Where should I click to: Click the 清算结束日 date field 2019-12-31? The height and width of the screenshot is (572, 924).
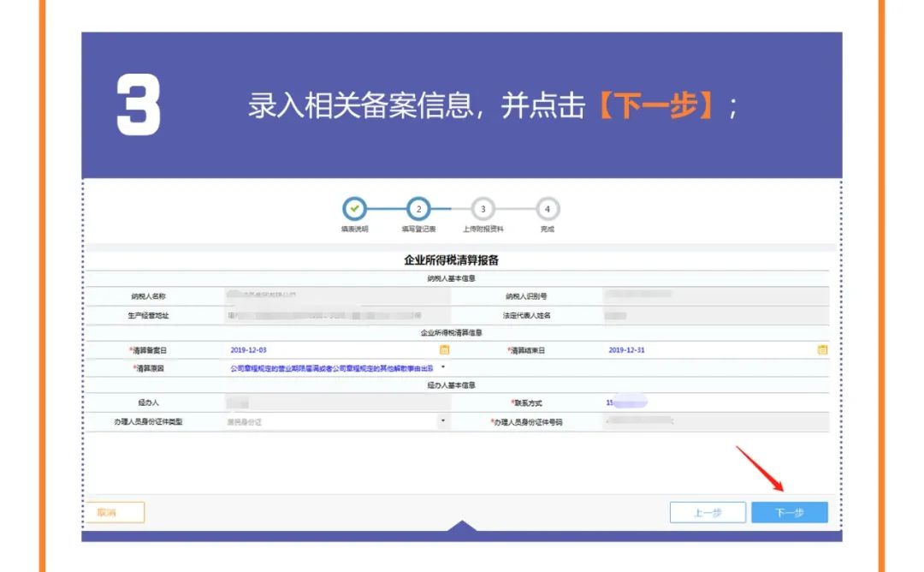coord(702,349)
